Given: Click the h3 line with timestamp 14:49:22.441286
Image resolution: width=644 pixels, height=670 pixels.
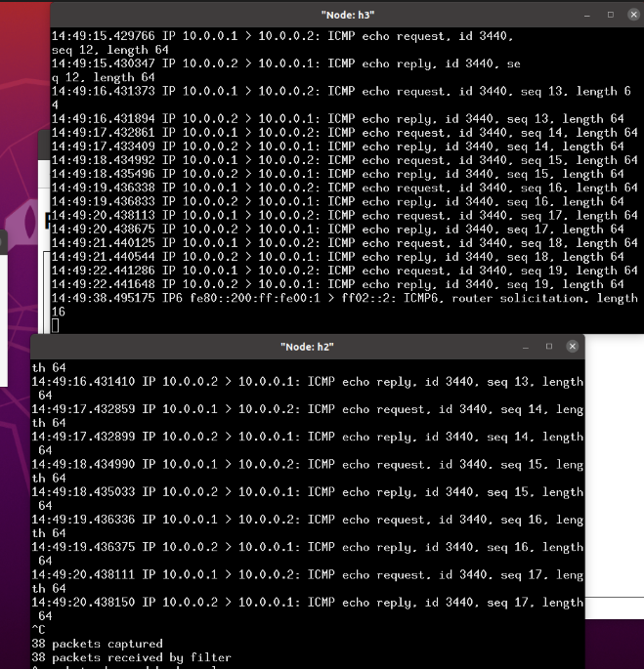Looking at the screenshot, I should tap(345, 271).
